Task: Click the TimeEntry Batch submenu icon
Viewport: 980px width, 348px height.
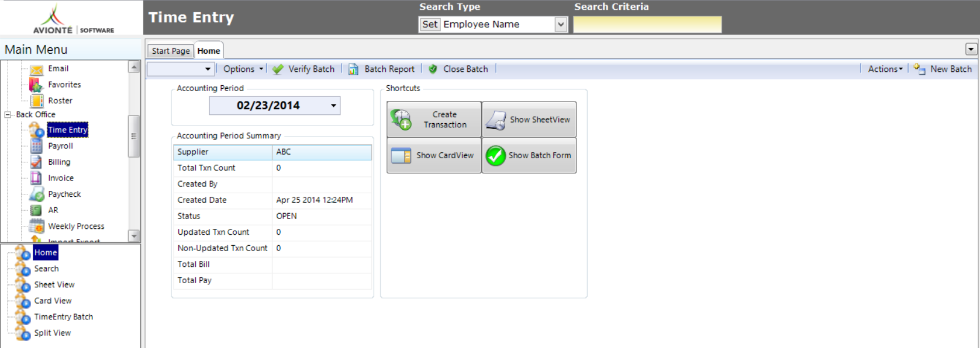Action: point(23,317)
